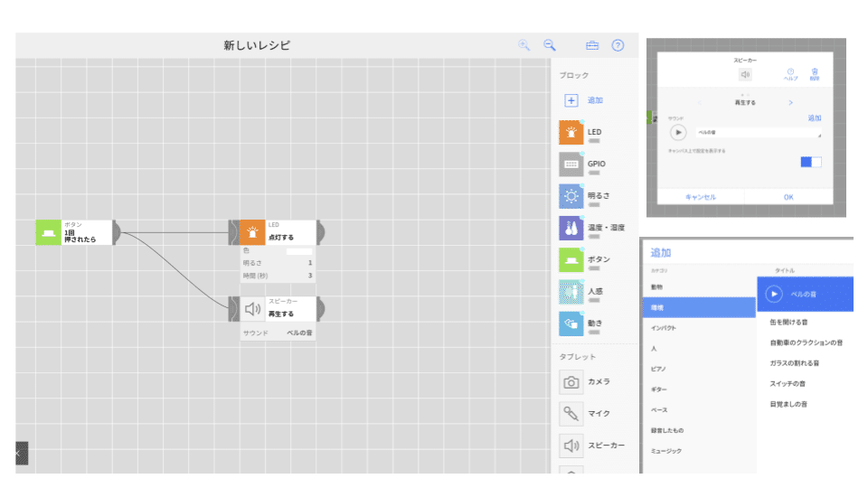The height and width of the screenshot is (488, 868).
Task: Click the output connector of the ボタン block
Action: (117, 232)
